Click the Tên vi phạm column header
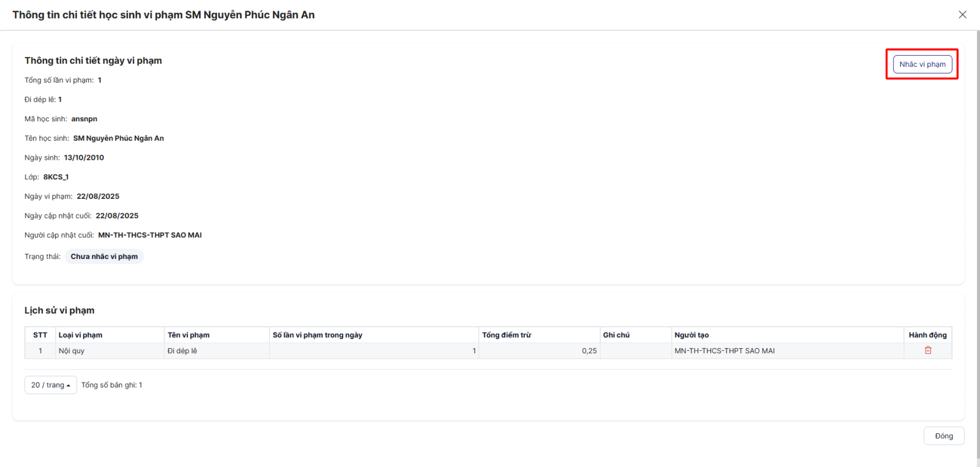Viewport: 980px width, 467px height. 189,335
